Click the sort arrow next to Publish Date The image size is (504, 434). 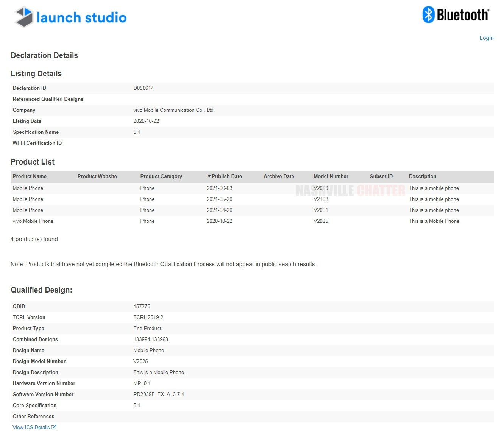209,176
